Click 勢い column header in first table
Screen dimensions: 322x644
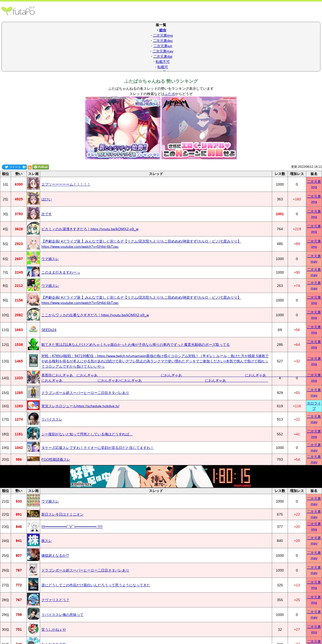pyautogui.click(x=19, y=174)
